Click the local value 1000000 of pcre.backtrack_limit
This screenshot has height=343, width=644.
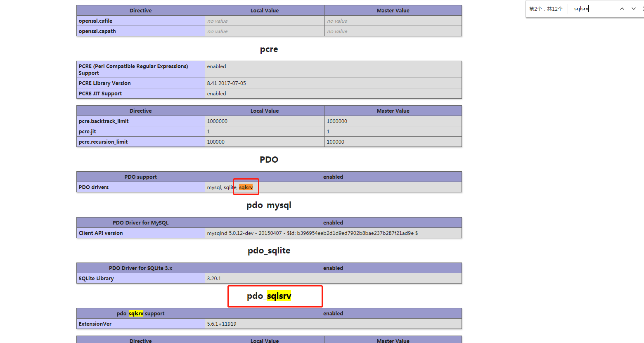217,121
